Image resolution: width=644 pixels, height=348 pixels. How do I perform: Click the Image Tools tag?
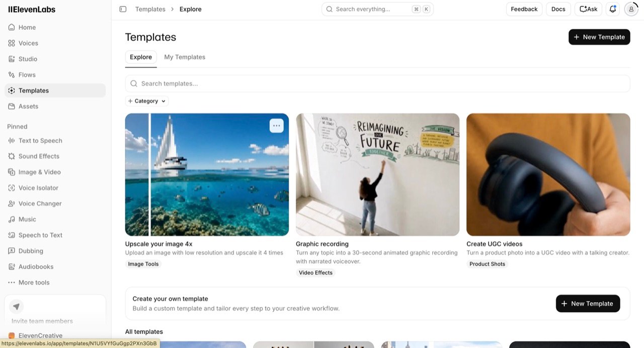click(x=143, y=264)
